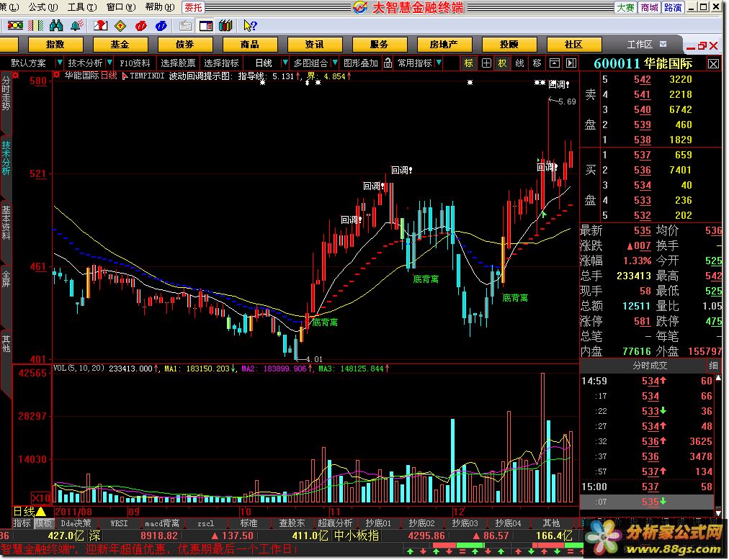Click the 分时成交 scrollbar down arrow
729x560 pixels.
coord(719,512)
